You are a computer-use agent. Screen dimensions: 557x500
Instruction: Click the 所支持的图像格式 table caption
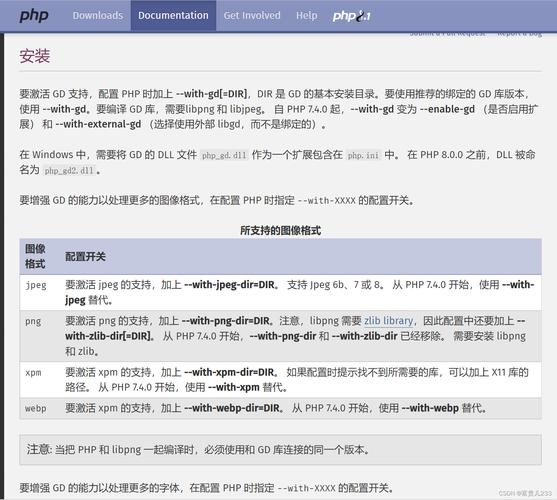pyautogui.click(x=280, y=230)
